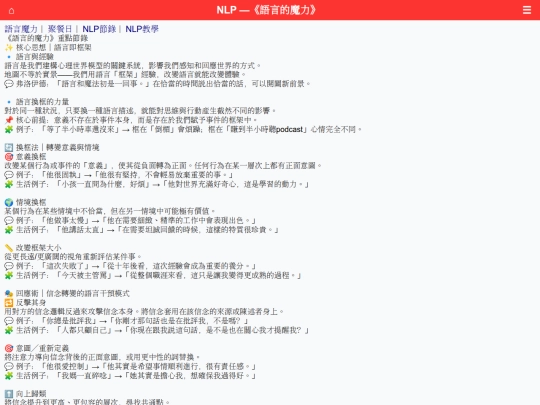Click the heading 《語言的魔力》重點節錄
Image resolution: width=540 pixels, height=405 pixels.
tap(46, 38)
